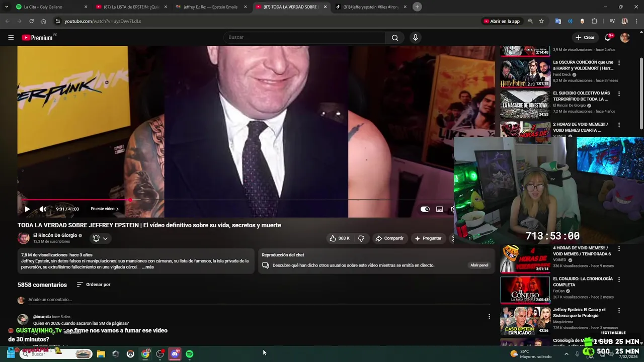The image size is (644, 362).
Task: Open Google Translate extension icon
Action: (558, 21)
